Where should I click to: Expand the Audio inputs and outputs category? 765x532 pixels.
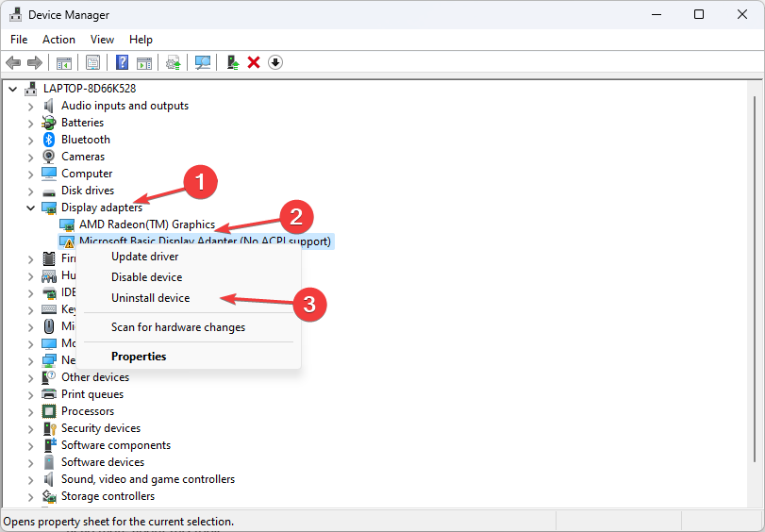click(30, 106)
